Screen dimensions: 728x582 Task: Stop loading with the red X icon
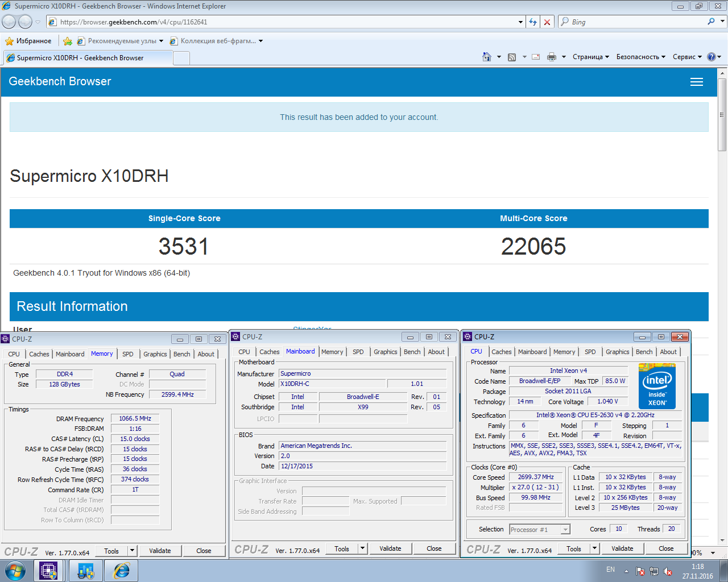tap(547, 22)
